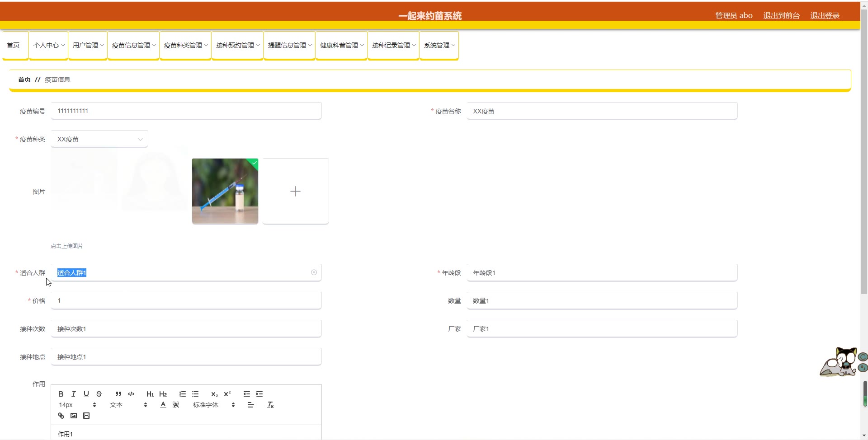This screenshot has width=868, height=440.
Task: Increase text indent in editor
Action: point(259,394)
